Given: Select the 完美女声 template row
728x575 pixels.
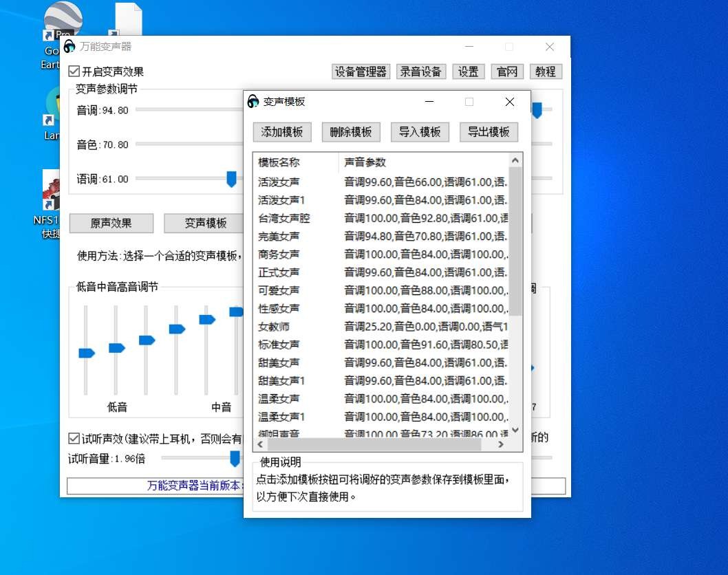Looking at the screenshot, I should point(279,236).
